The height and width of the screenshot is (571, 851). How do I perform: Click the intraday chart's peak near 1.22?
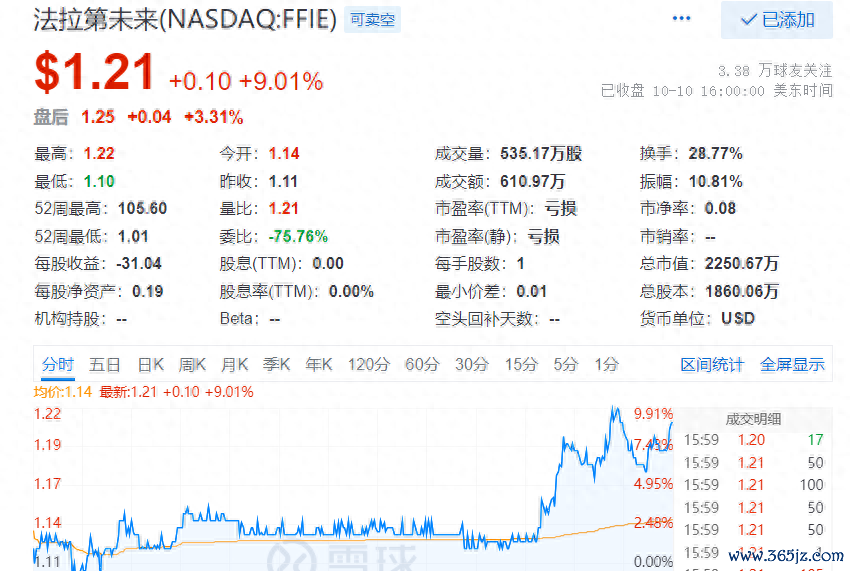coord(614,410)
